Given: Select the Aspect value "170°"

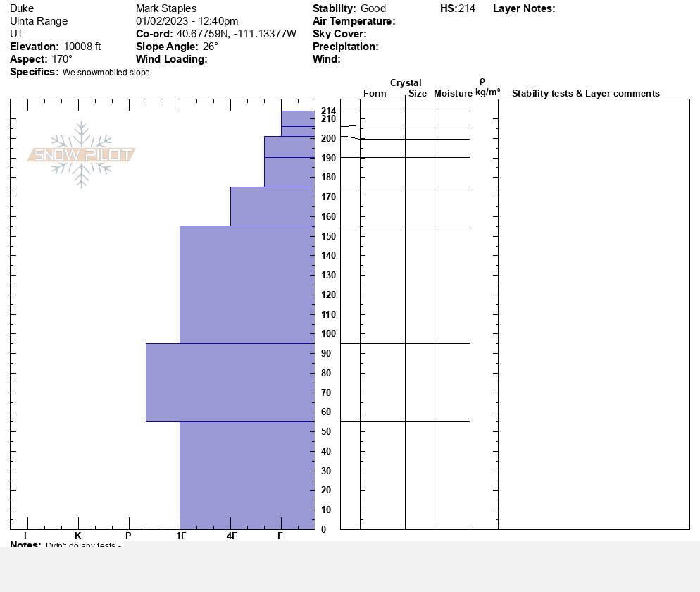Looking at the screenshot, I should point(62,59).
